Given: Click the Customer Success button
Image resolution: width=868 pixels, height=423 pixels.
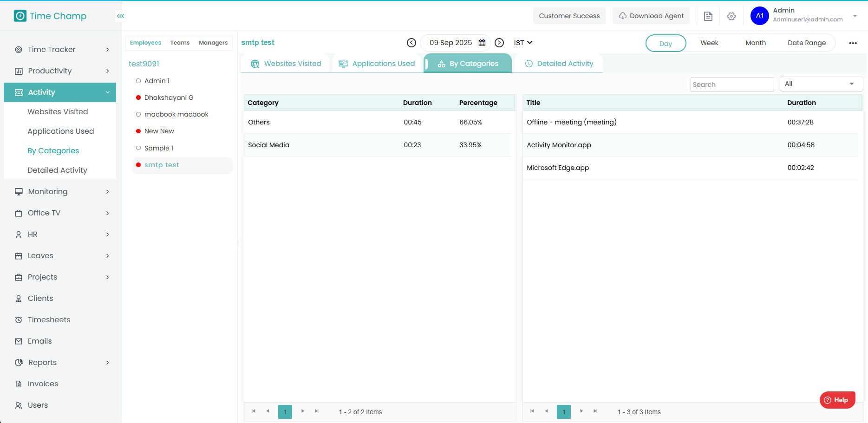Looking at the screenshot, I should click(x=569, y=16).
